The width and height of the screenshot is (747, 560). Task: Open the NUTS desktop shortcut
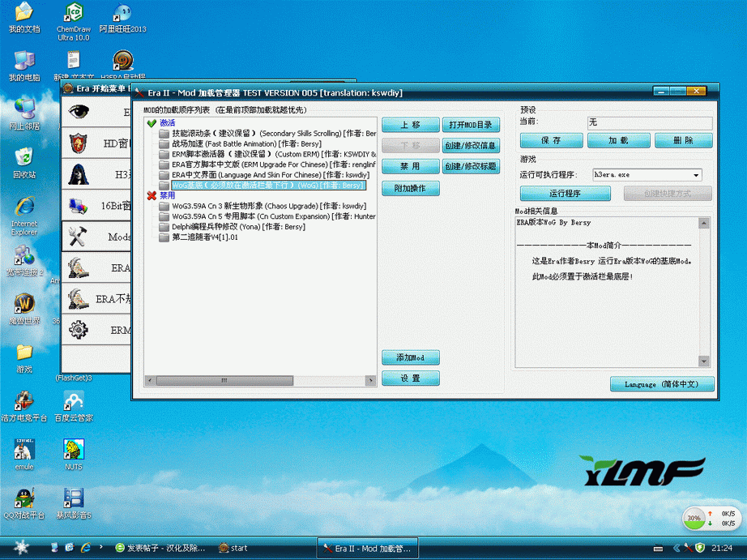(74, 455)
